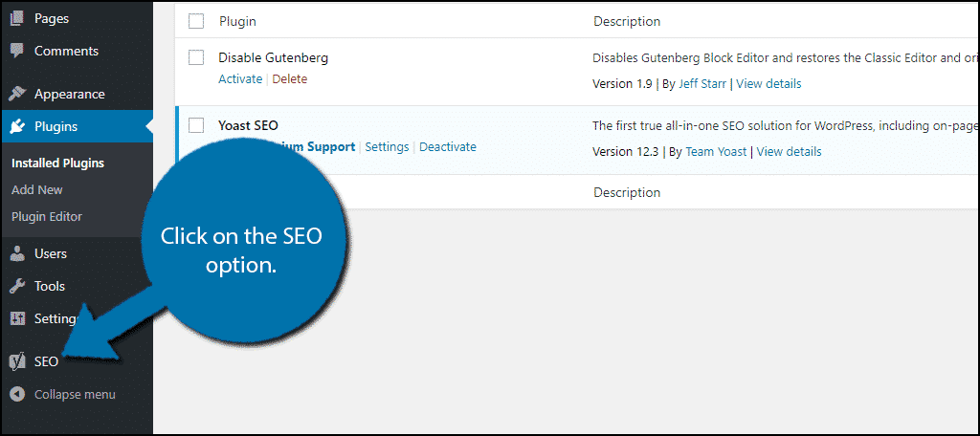Click the Yoast SEO logo icon
The image size is (980, 436).
(x=17, y=361)
